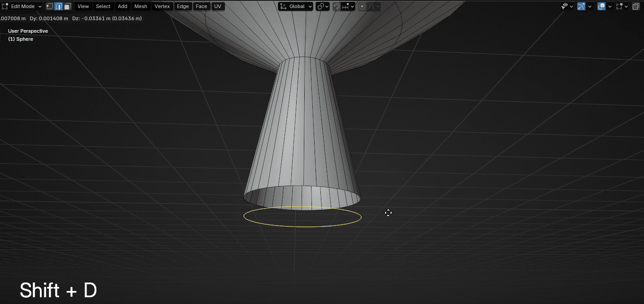Toggle viewport gizmos display
The width and height of the screenshot is (644, 304).
[x=581, y=6]
